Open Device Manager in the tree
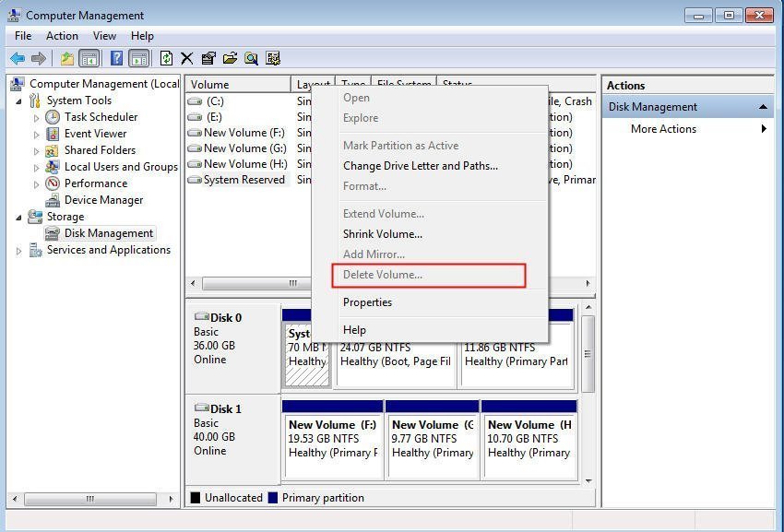This screenshot has width=784, height=532. pos(103,200)
